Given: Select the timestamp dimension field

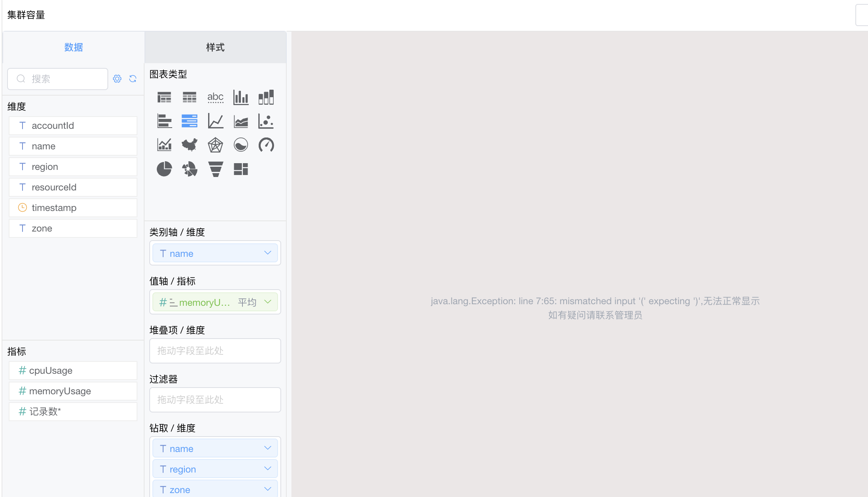Looking at the screenshot, I should [x=73, y=208].
